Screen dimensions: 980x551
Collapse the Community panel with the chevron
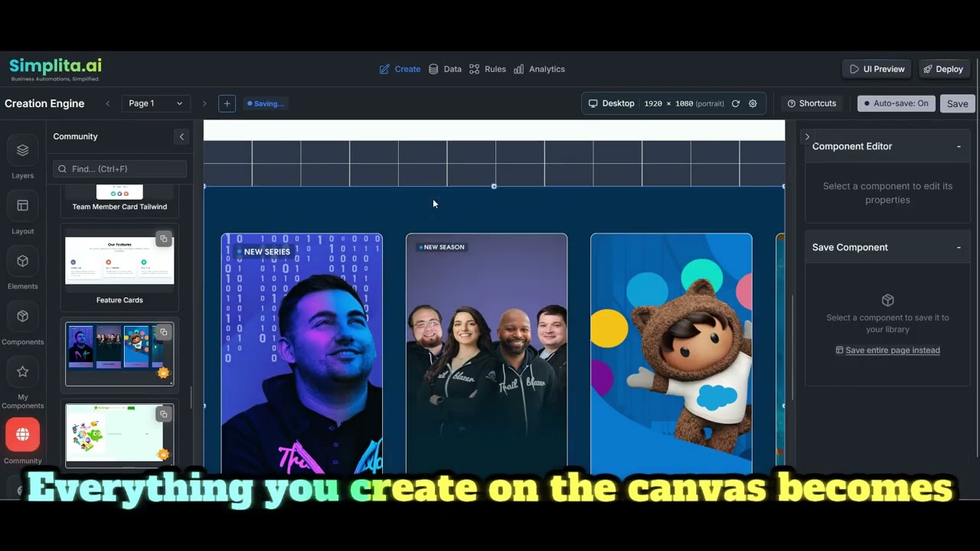[181, 136]
